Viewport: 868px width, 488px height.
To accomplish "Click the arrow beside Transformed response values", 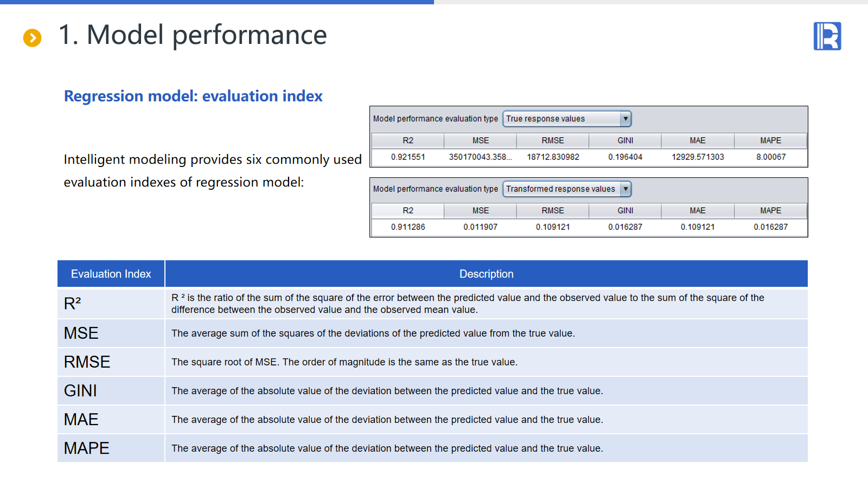I will tap(626, 189).
